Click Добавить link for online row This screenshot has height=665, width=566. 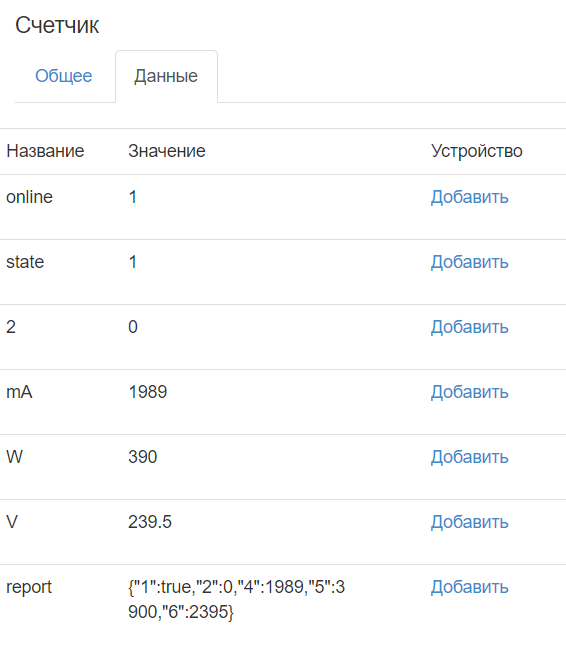(x=469, y=197)
